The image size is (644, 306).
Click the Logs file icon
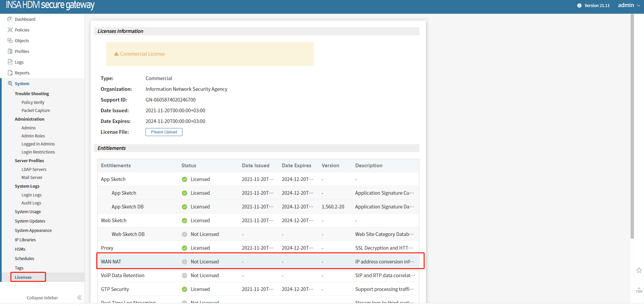tap(10, 62)
